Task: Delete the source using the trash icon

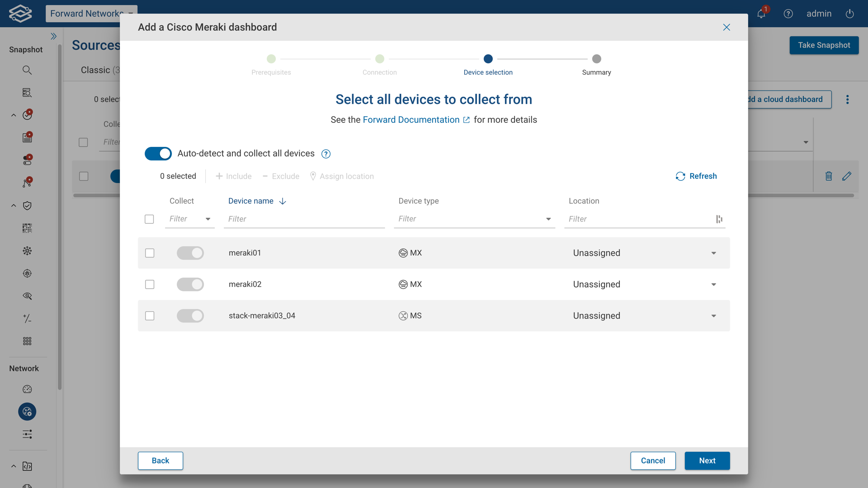Action: click(829, 176)
